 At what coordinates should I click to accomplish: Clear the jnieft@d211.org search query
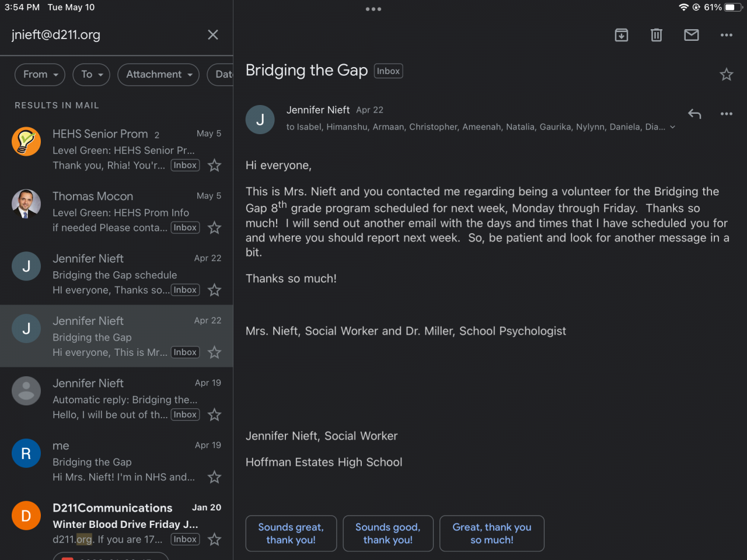pyautogui.click(x=213, y=35)
